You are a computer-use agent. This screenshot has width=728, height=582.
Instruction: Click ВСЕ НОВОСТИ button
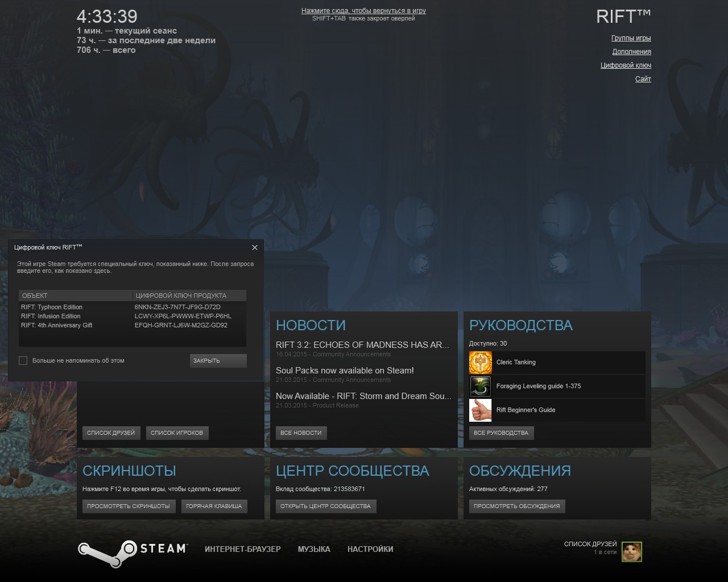click(301, 433)
